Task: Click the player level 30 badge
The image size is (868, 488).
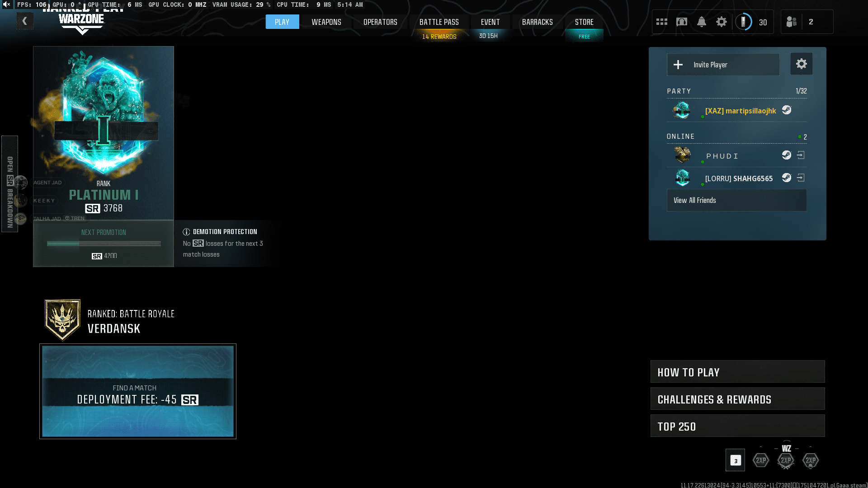Action: click(x=753, y=22)
